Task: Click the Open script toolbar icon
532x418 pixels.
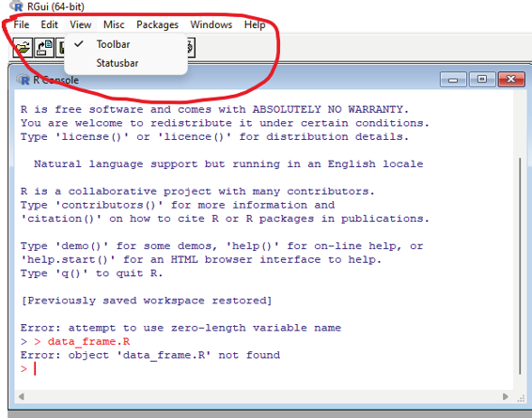Action: [23, 48]
